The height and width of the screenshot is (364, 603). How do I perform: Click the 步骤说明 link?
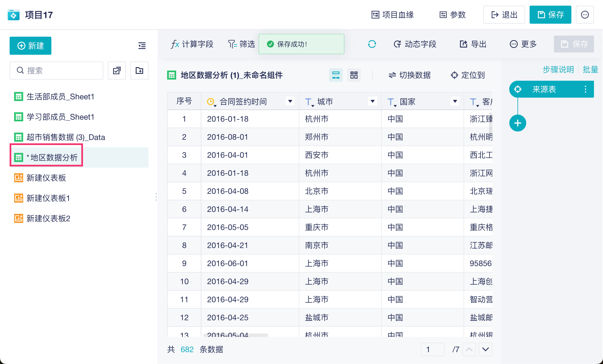[x=558, y=69]
